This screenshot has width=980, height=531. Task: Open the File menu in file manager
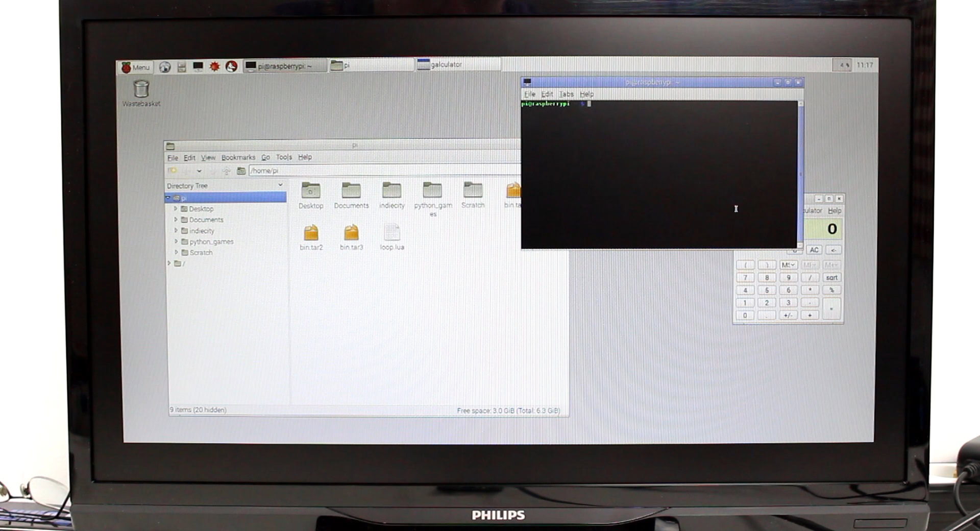pyautogui.click(x=173, y=158)
